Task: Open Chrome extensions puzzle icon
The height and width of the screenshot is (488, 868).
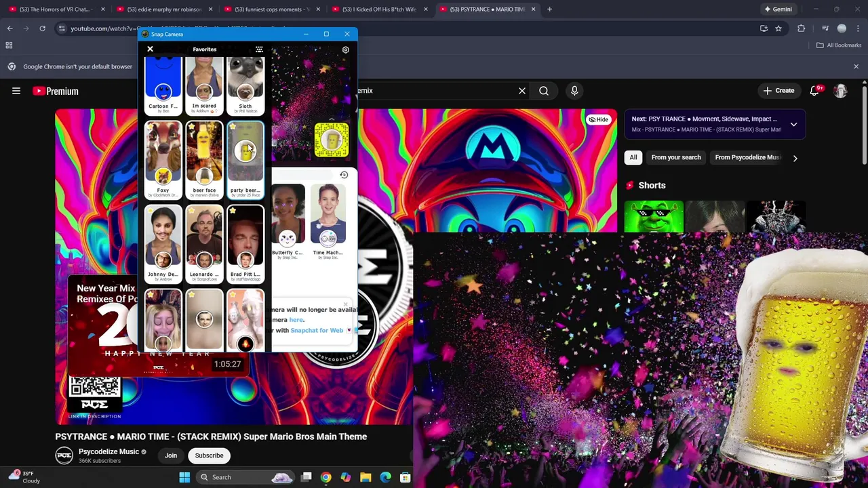Action: 802,28
